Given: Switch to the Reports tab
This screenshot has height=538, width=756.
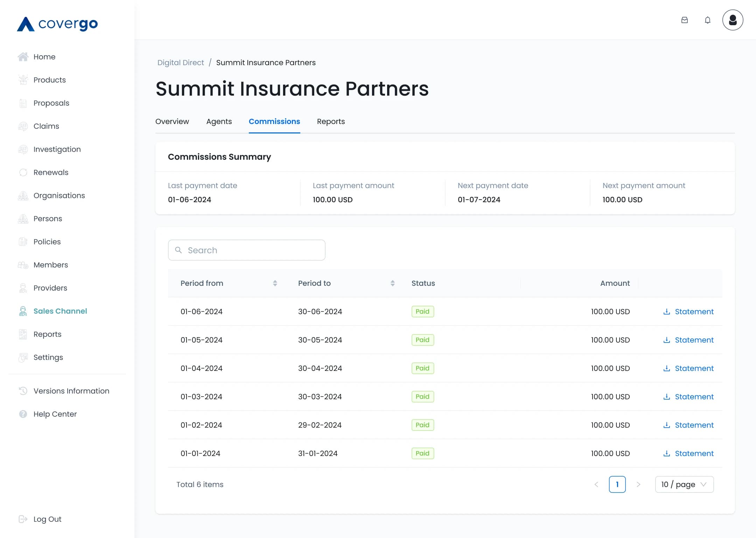Looking at the screenshot, I should click(x=331, y=121).
